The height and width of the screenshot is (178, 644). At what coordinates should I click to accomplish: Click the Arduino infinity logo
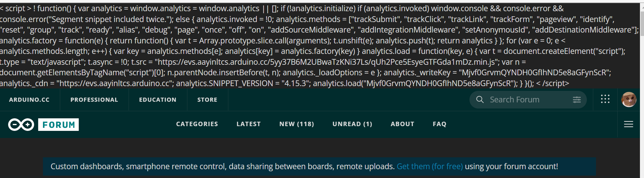(21, 125)
